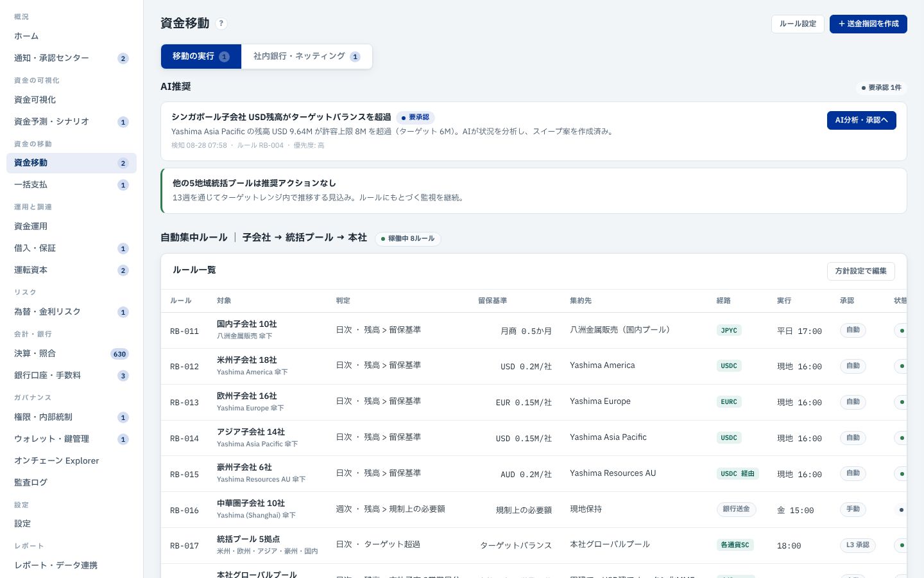Open 借入・保証 in the sidebar
924x578 pixels.
[x=71, y=248]
